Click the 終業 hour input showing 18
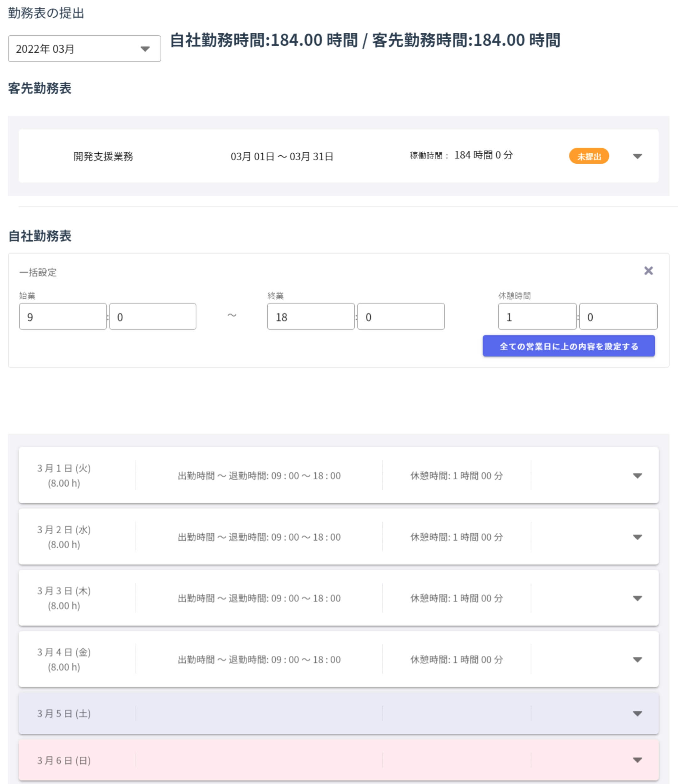The width and height of the screenshot is (678, 784). tap(311, 317)
